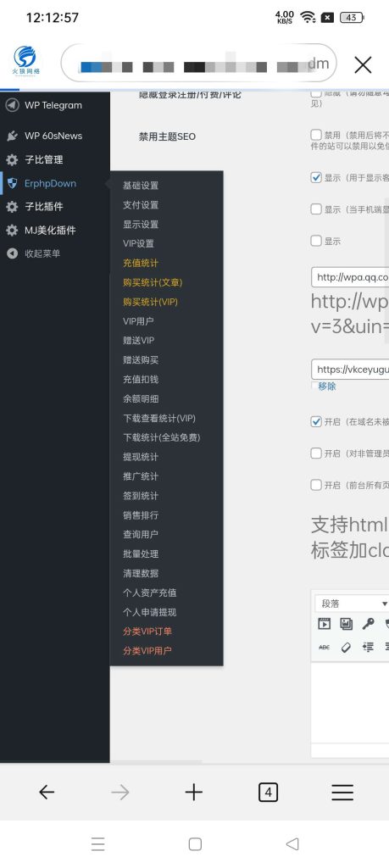Tap Android recent apps navigation button

[x=98, y=843]
